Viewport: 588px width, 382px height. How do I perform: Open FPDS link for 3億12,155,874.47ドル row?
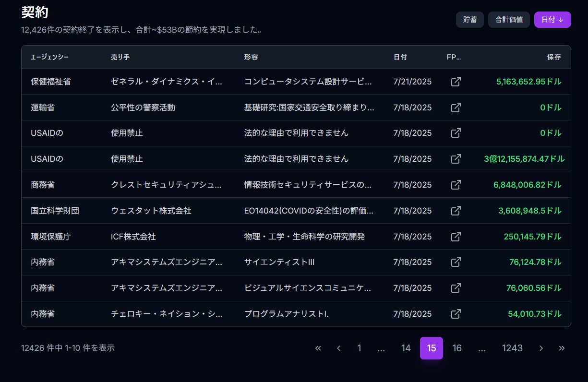click(456, 159)
